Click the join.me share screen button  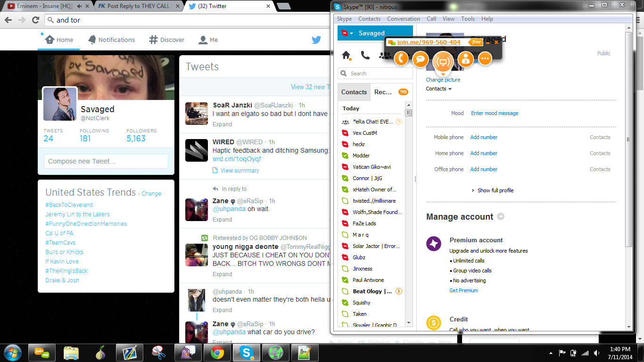tap(443, 62)
